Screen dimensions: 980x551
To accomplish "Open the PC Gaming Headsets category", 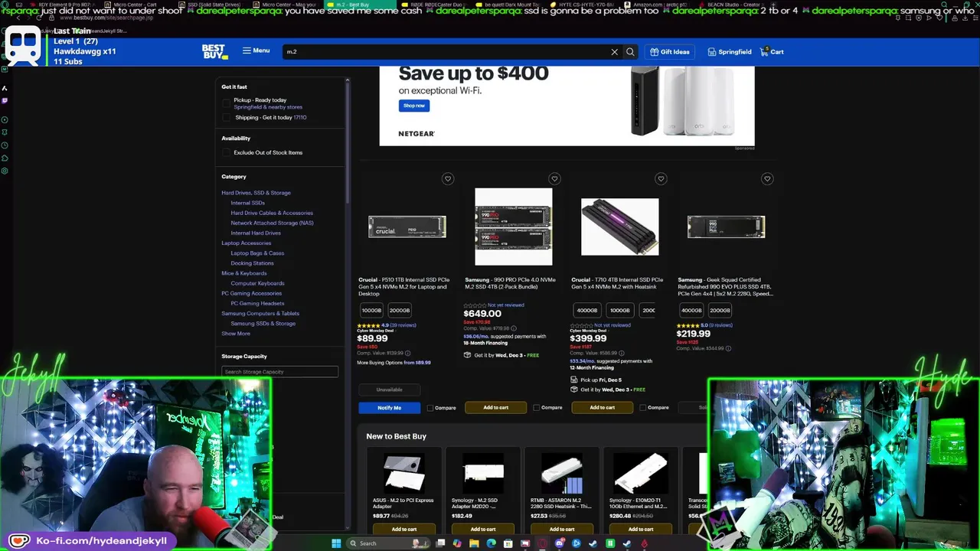I will point(257,303).
